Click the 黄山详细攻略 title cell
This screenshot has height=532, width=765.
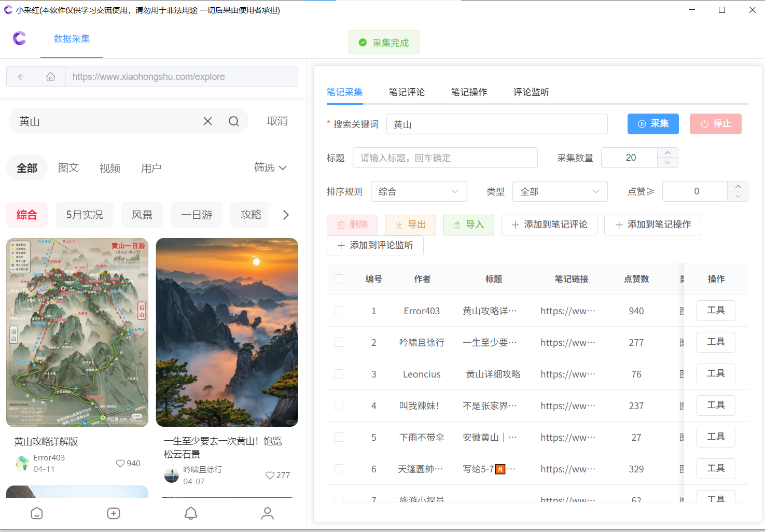pyautogui.click(x=493, y=374)
